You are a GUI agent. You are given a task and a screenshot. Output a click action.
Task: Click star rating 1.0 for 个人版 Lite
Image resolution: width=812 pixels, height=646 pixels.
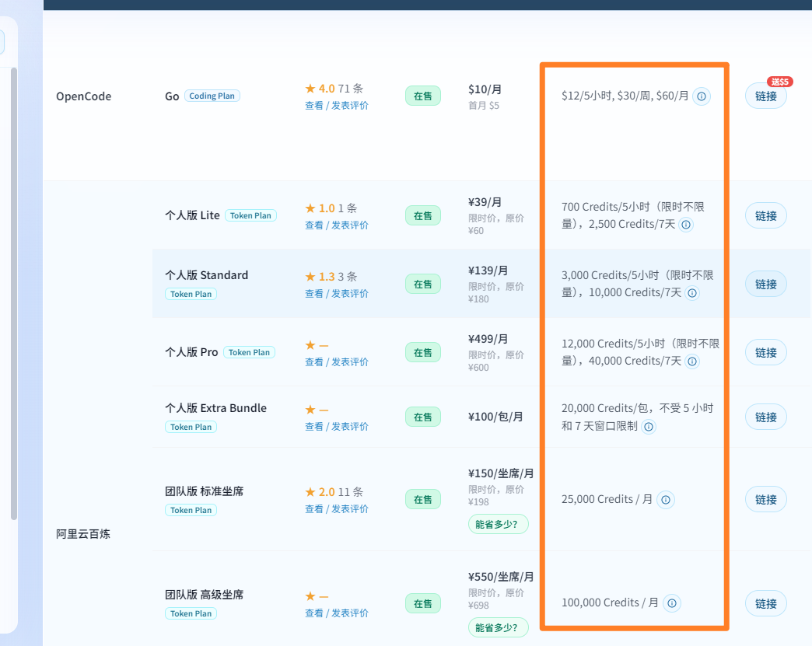(x=320, y=208)
